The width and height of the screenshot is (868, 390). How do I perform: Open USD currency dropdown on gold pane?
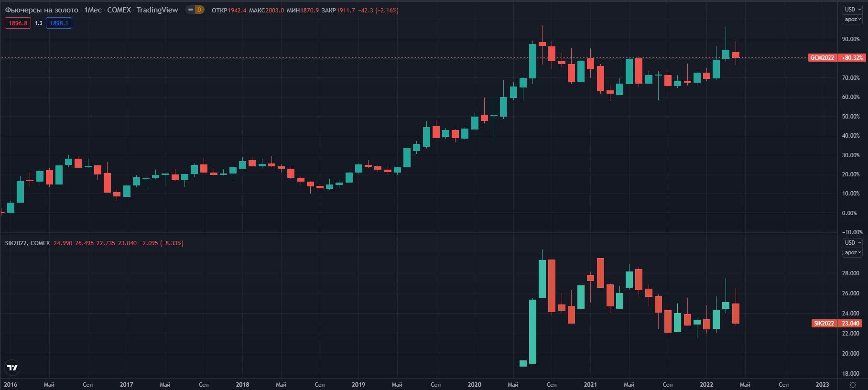pos(852,9)
